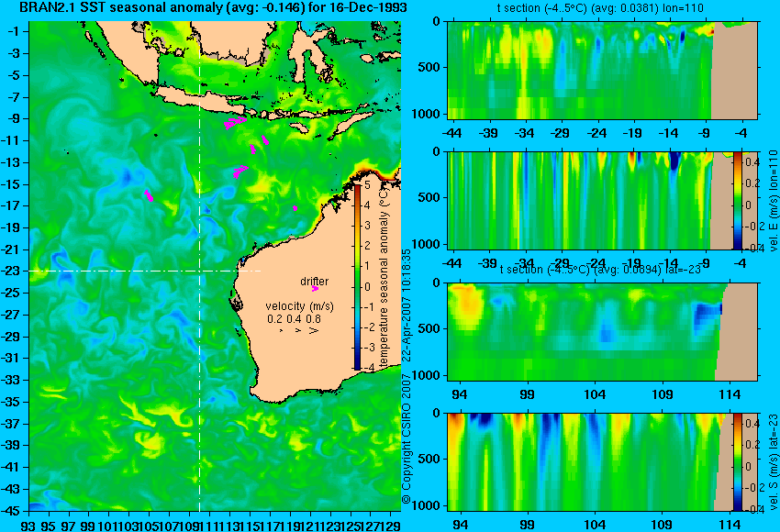Click the 93 longitude tick on main map
Screen dimensions: 780x532
click(28, 526)
